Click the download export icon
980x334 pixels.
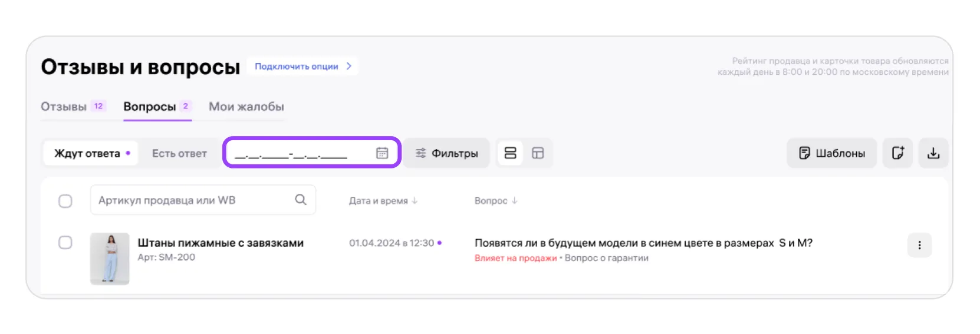[933, 153]
